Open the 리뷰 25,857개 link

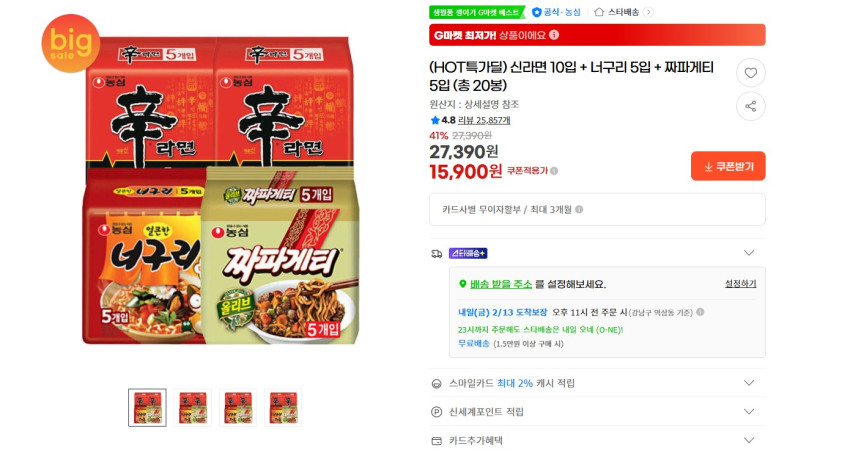(484, 120)
